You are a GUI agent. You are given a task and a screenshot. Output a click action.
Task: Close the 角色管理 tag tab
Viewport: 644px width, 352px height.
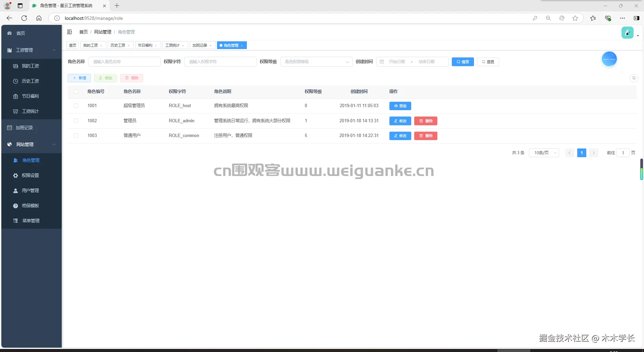[x=242, y=46]
